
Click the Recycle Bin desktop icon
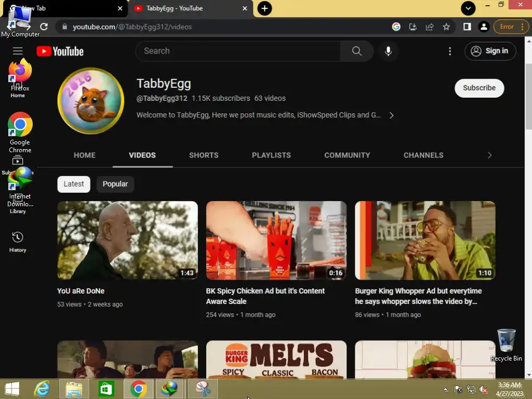pos(506,345)
